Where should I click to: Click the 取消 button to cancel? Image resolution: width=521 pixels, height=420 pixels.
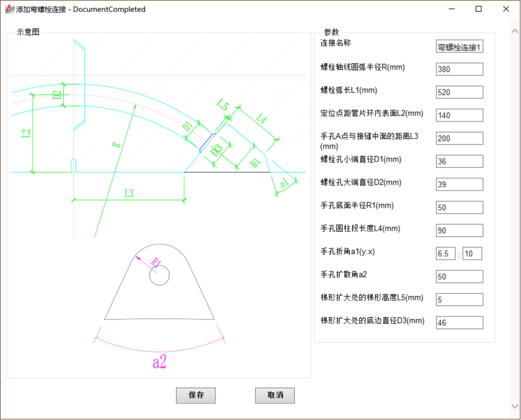[x=275, y=396]
